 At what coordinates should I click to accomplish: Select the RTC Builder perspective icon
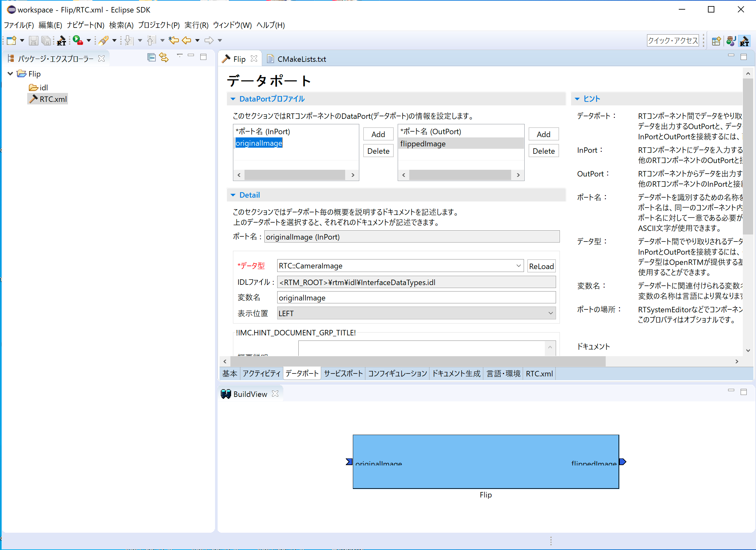coord(744,41)
